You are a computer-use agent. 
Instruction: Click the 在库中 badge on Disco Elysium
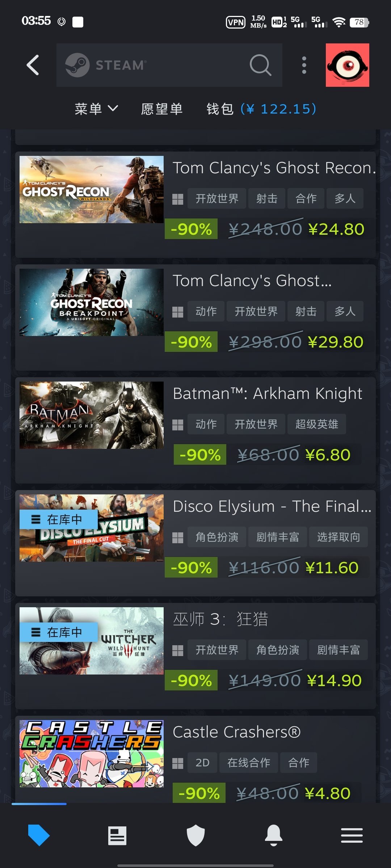[59, 520]
